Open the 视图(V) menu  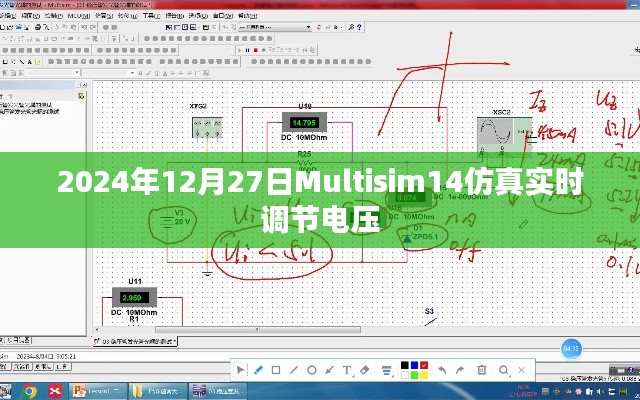(31, 16)
